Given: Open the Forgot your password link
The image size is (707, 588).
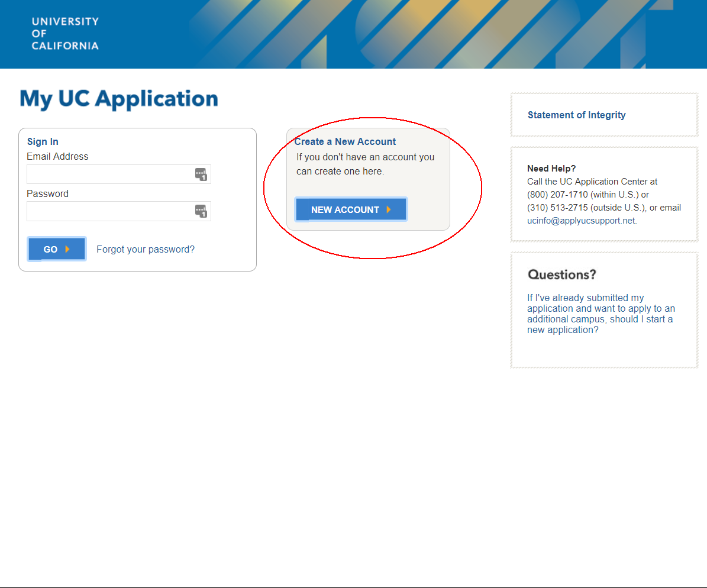Looking at the screenshot, I should tap(146, 249).
